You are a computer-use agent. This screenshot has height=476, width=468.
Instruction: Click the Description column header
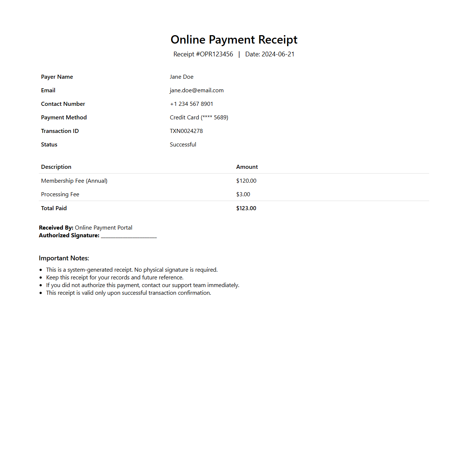(56, 167)
